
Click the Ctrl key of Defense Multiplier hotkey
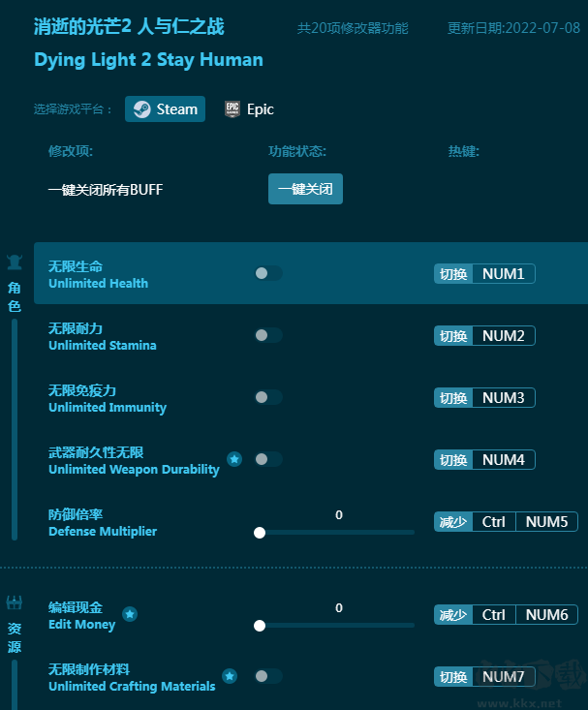click(x=494, y=522)
